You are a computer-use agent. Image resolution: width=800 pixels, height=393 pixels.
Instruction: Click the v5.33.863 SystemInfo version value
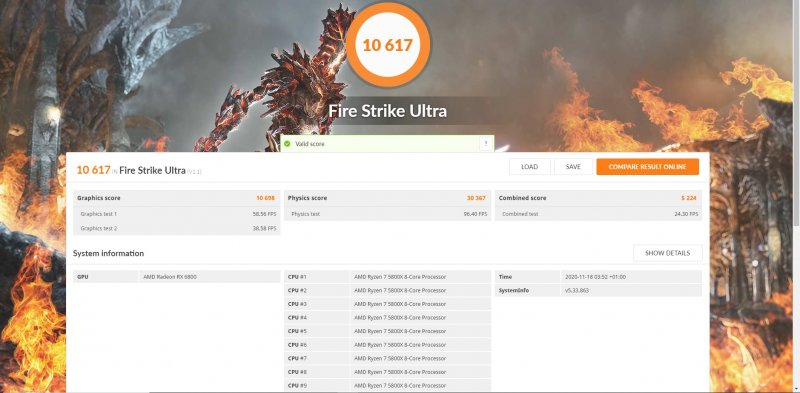tap(577, 290)
